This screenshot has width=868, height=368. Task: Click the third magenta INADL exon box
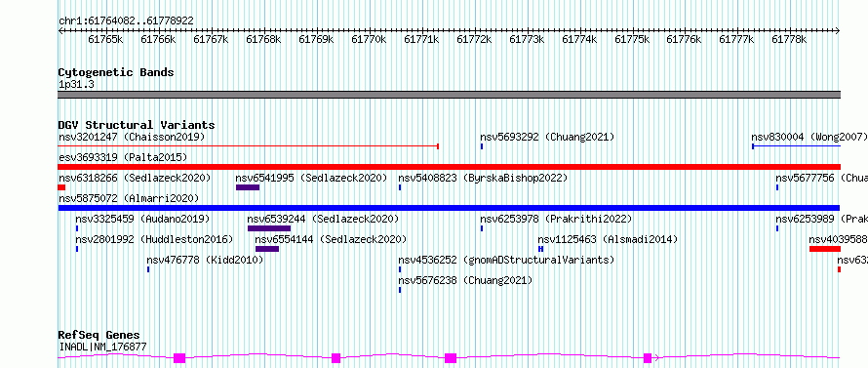451,358
